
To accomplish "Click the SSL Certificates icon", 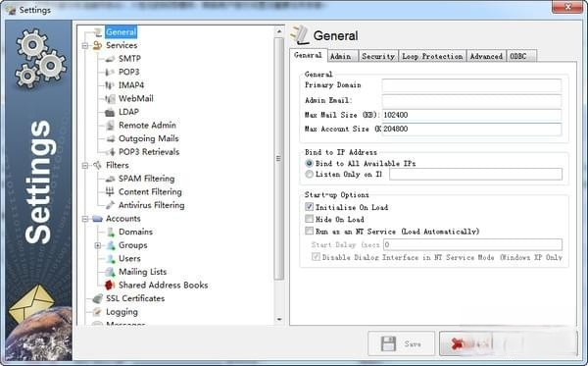I will [97, 299].
